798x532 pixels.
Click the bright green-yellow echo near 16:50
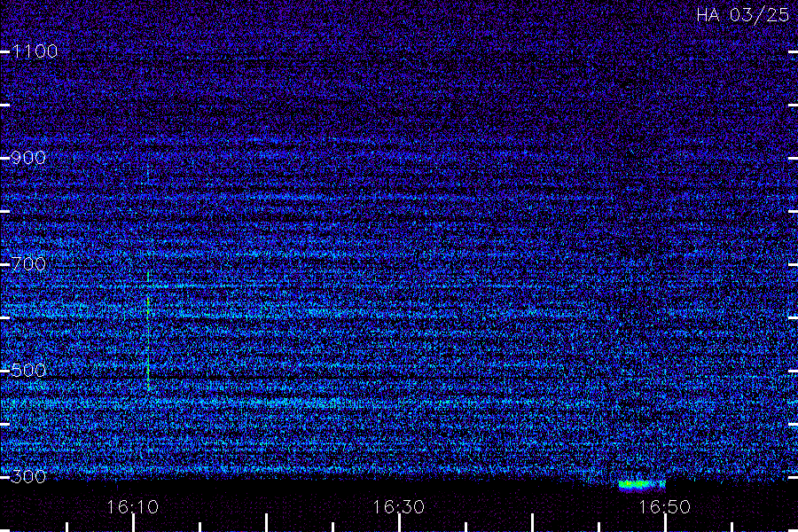point(642,485)
